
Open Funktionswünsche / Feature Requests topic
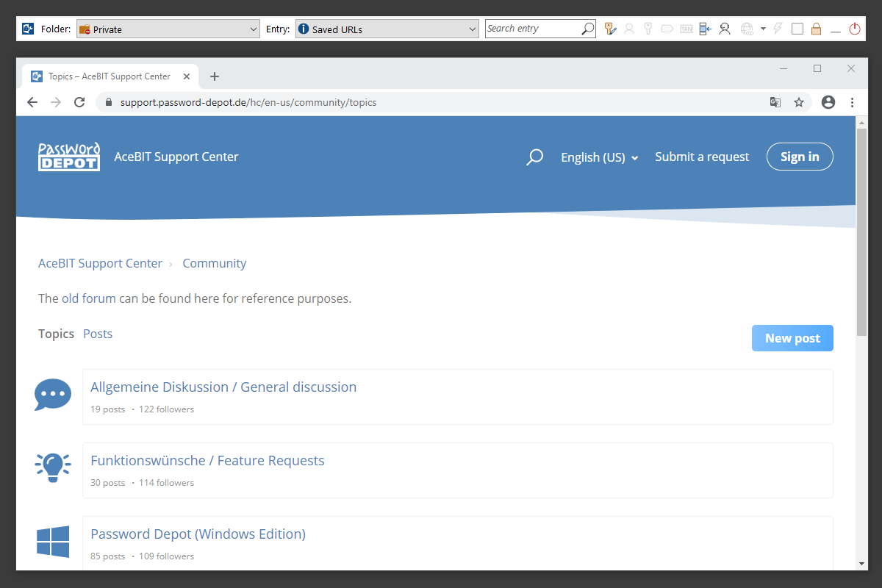pos(207,460)
